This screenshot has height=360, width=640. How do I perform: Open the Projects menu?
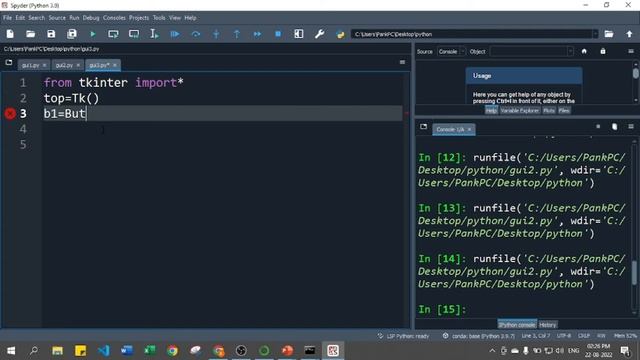[139, 18]
